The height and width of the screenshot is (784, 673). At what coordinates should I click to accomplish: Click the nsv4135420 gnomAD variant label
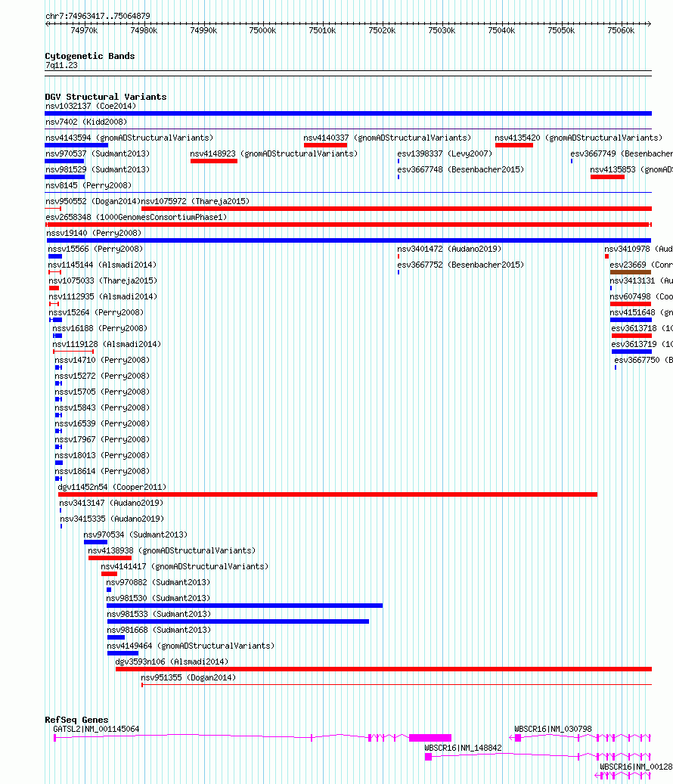(578, 138)
